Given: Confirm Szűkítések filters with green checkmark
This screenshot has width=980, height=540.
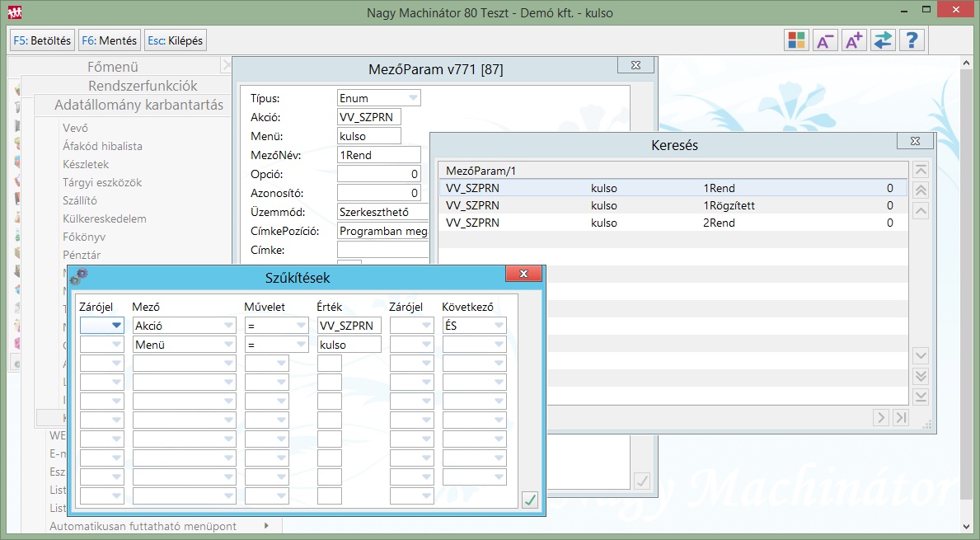Looking at the screenshot, I should [x=530, y=500].
